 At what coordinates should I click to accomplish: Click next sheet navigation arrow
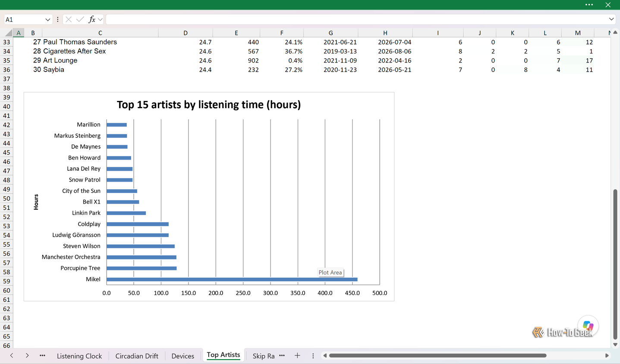[27, 355]
